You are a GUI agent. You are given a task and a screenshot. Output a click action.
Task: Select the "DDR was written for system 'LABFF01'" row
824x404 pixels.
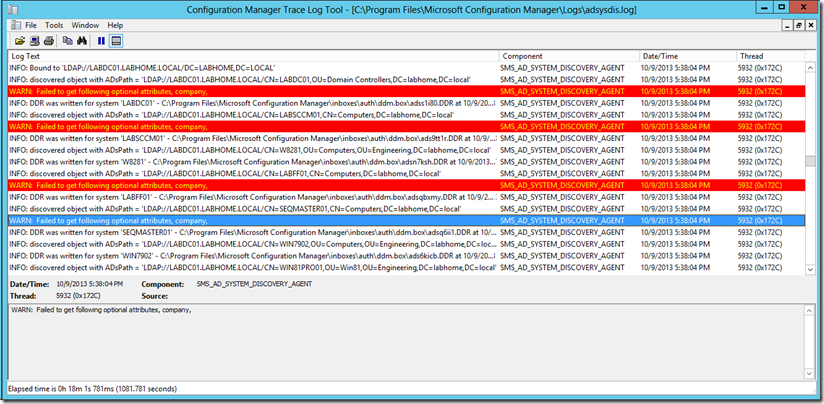[406, 197]
